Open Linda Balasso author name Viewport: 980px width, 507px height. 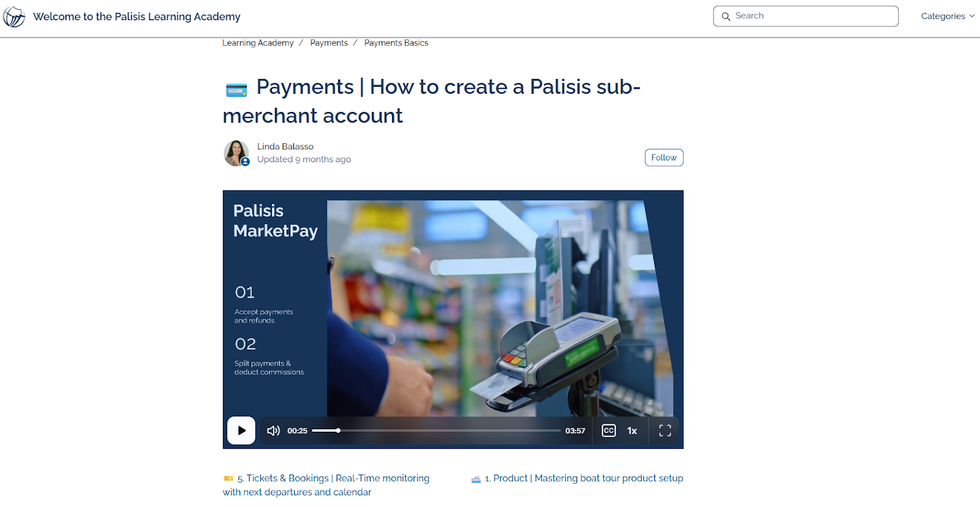pyautogui.click(x=285, y=146)
